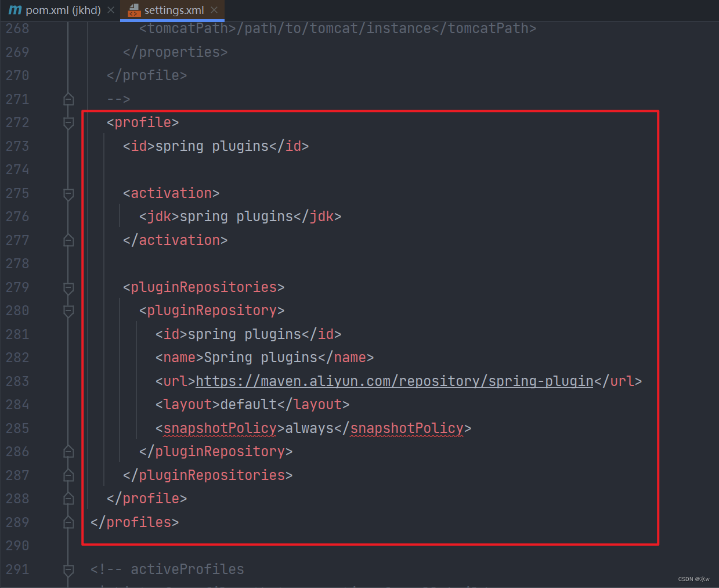The image size is (719, 588).
Task: Click the closing activation tag
Action: tap(175, 240)
